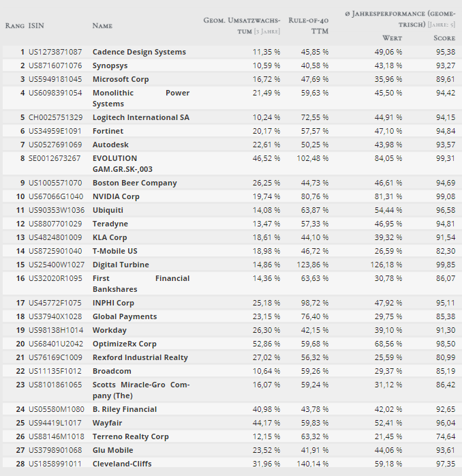Screen dimensions: 462x476
Task: Open the NVIDIA Corp entry
Action: (x=116, y=196)
